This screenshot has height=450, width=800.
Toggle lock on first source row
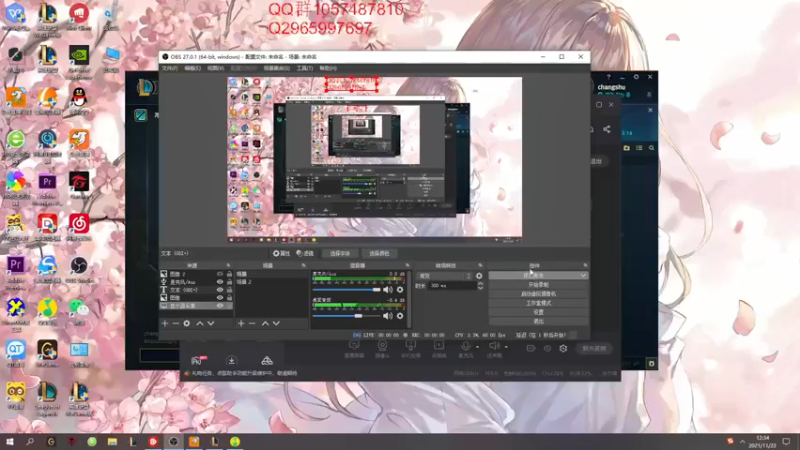point(229,274)
